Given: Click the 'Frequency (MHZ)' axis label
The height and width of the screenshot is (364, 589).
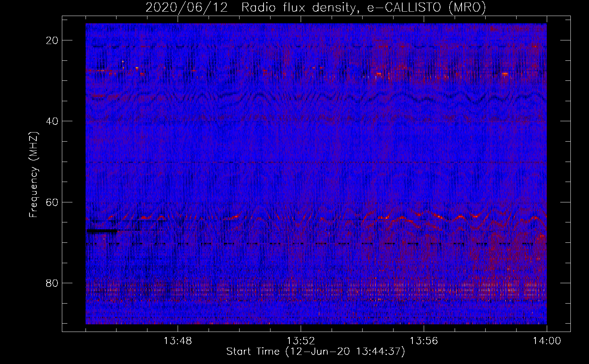Looking at the screenshot, I should point(33,175).
